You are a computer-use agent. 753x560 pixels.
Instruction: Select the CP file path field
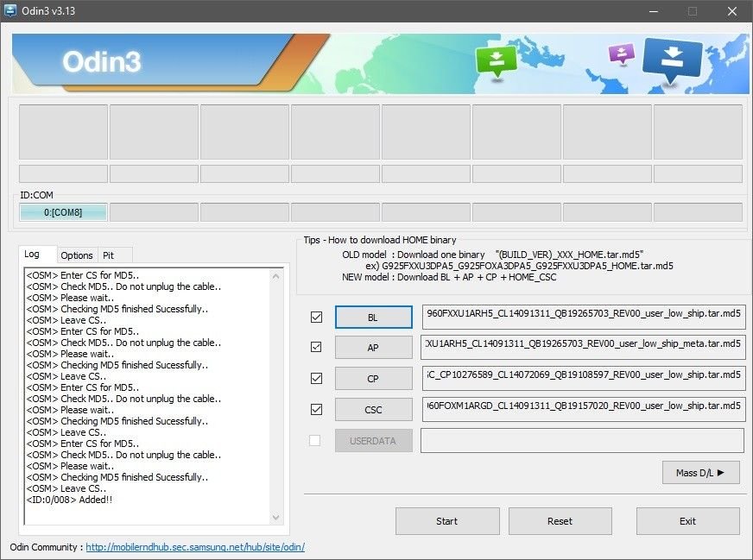(584, 378)
